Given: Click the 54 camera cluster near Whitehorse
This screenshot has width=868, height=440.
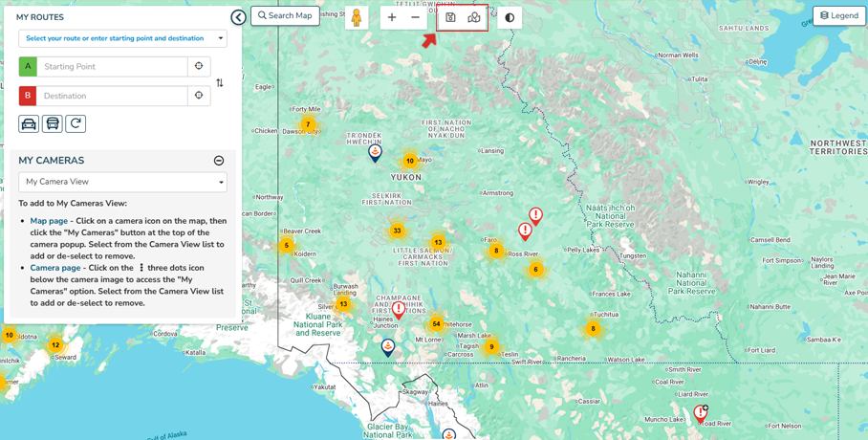Looking at the screenshot, I should [436, 324].
